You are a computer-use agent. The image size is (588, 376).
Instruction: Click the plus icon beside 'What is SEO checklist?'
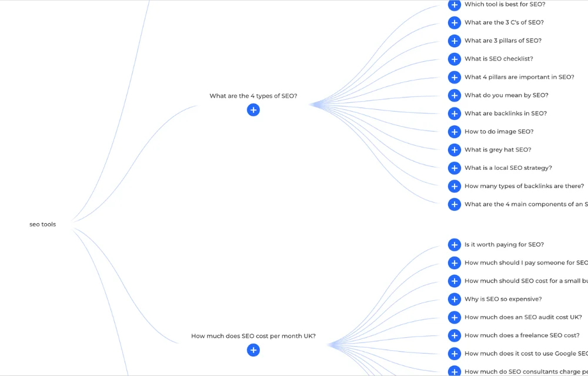click(x=455, y=59)
